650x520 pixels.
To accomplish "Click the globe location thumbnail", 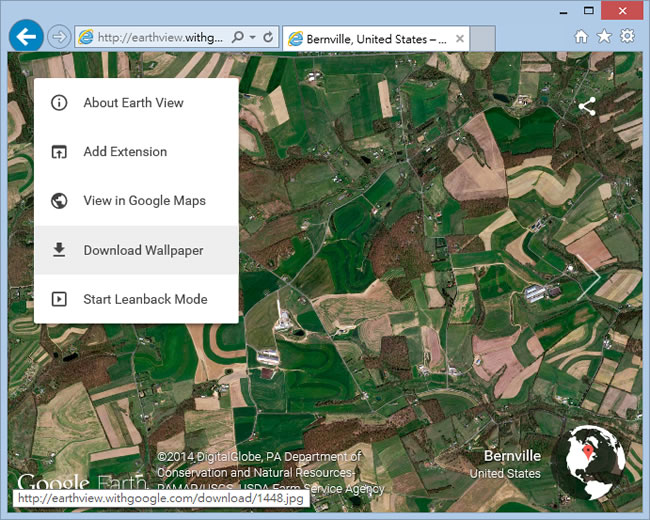I will pos(590,462).
